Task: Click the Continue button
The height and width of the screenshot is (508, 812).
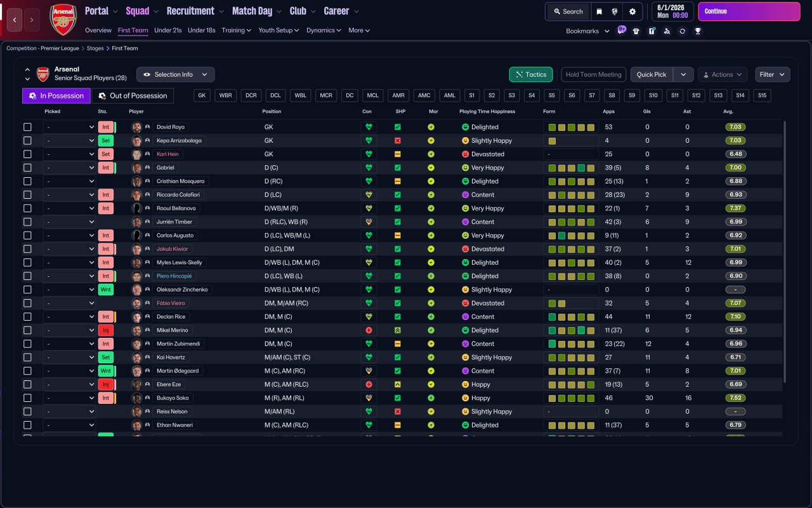Action: tap(749, 11)
